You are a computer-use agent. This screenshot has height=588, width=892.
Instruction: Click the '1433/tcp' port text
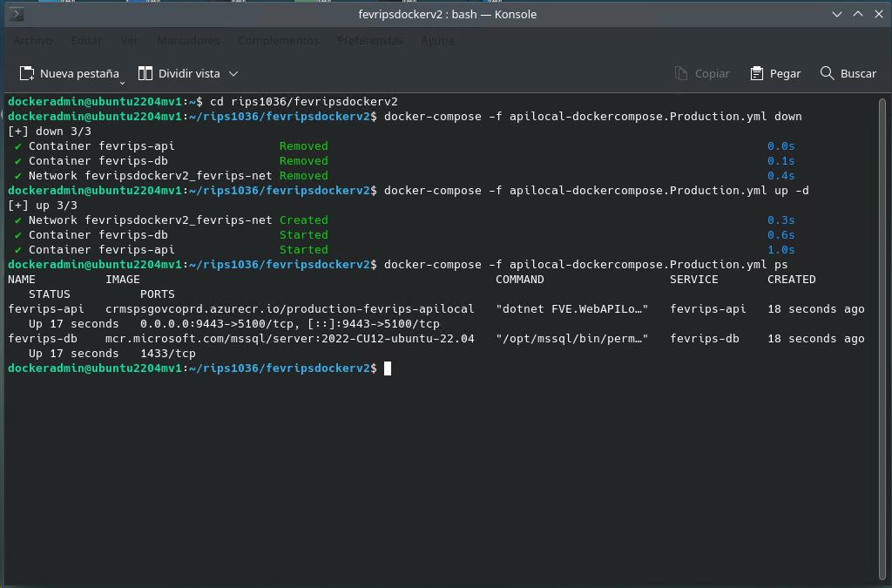point(168,353)
